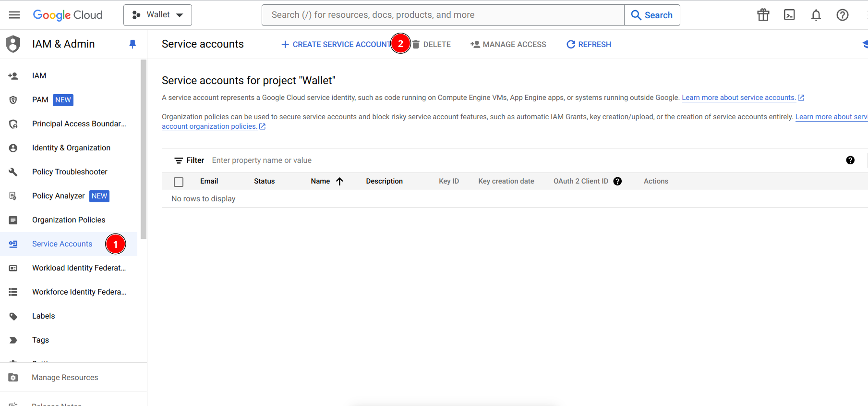Click the blue Search button
This screenshot has width=868, height=406.
(x=652, y=15)
